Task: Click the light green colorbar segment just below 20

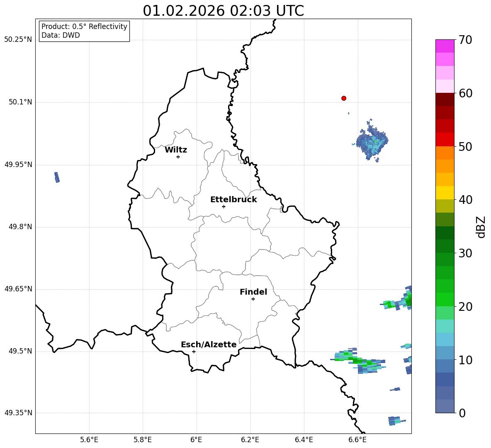Action: coord(445,313)
